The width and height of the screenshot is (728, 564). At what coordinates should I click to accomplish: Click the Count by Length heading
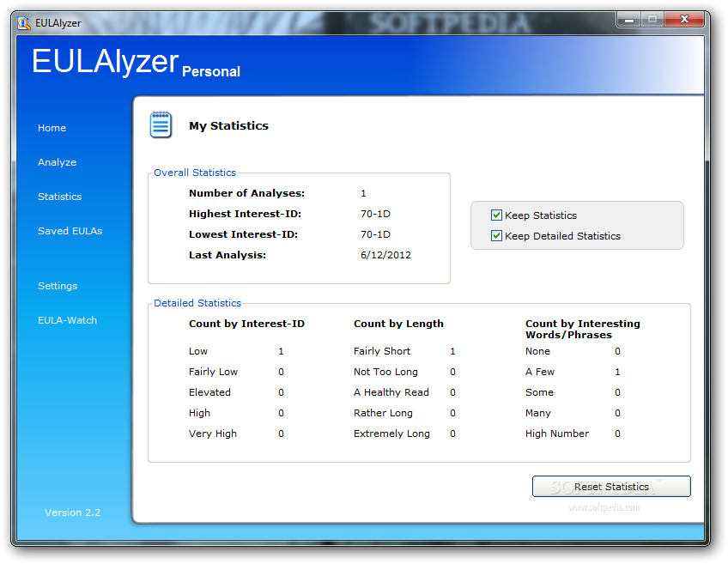point(398,324)
